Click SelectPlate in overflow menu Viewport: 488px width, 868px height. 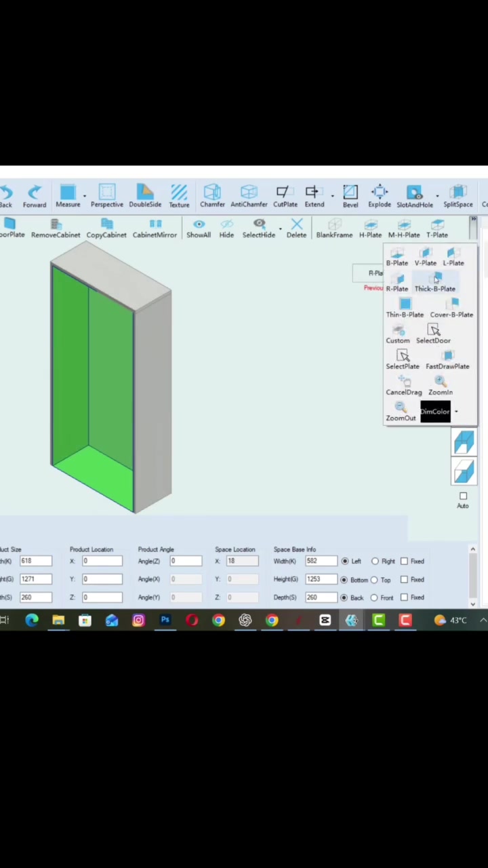403,360
